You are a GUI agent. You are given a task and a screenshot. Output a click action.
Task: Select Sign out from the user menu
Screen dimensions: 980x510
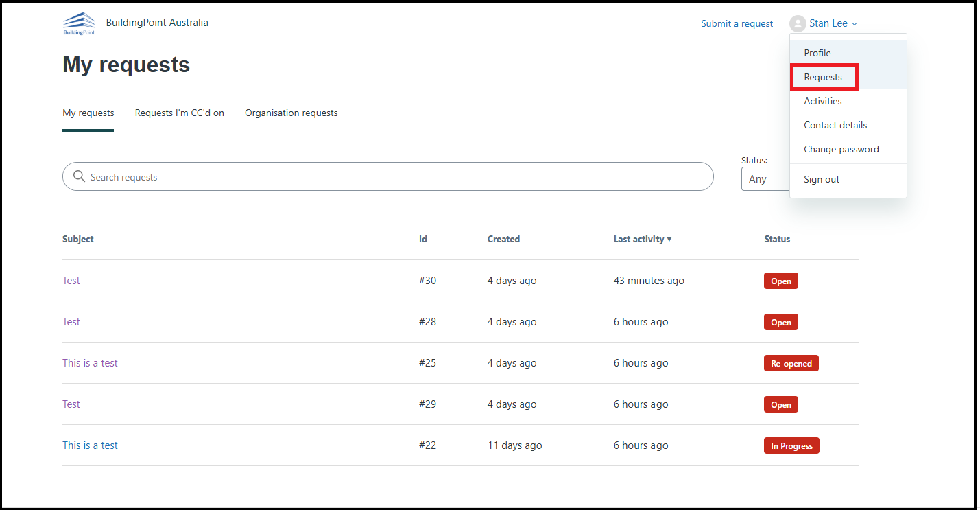[821, 179]
